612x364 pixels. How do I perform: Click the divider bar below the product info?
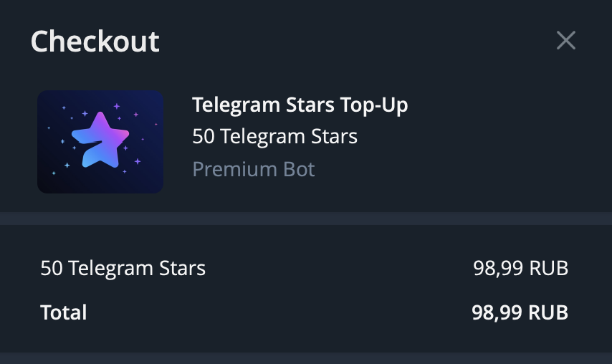click(x=306, y=219)
